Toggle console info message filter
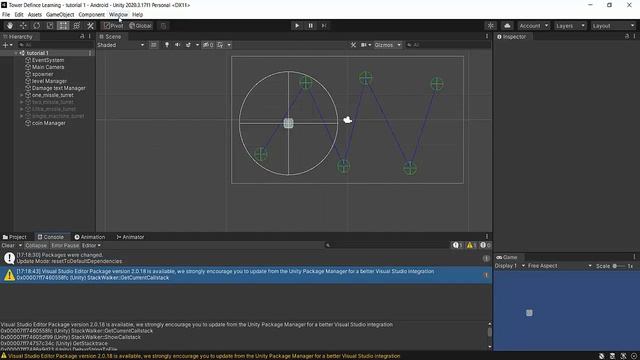Image resolution: width=640 pixels, height=360 pixels. 457,245
